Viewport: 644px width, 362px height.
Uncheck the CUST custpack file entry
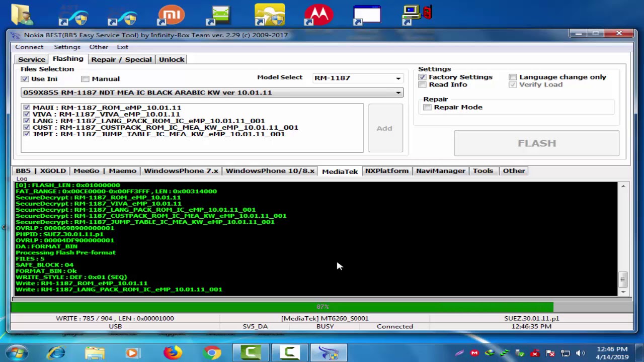click(27, 127)
